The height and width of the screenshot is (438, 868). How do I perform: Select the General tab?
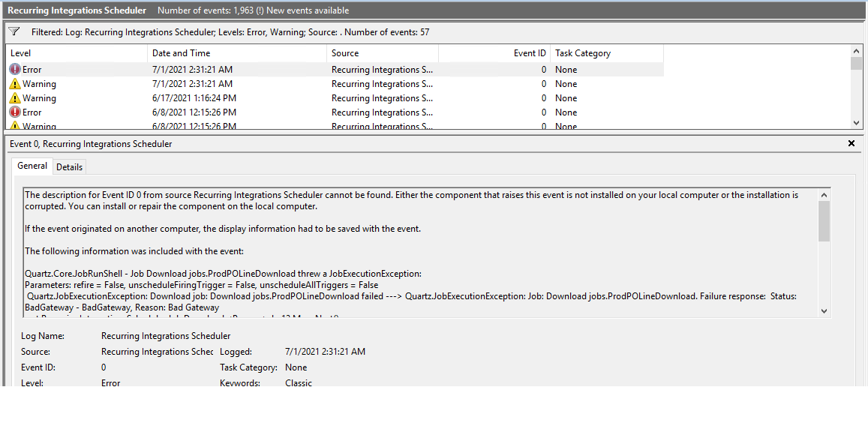(32, 166)
